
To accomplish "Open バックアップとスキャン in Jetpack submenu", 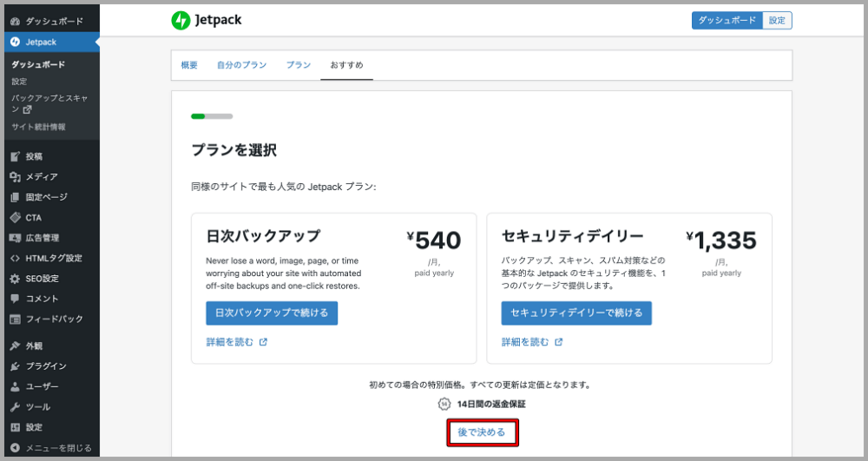I will tap(49, 103).
